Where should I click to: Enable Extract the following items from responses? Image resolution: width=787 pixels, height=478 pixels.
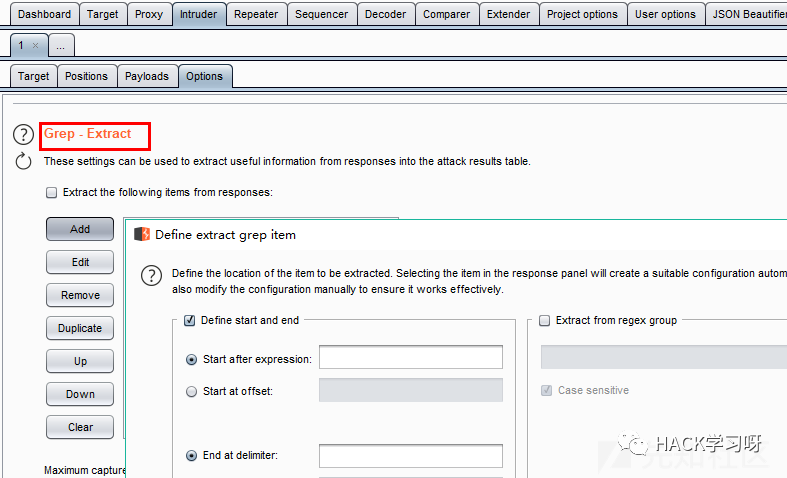tap(51, 193)
